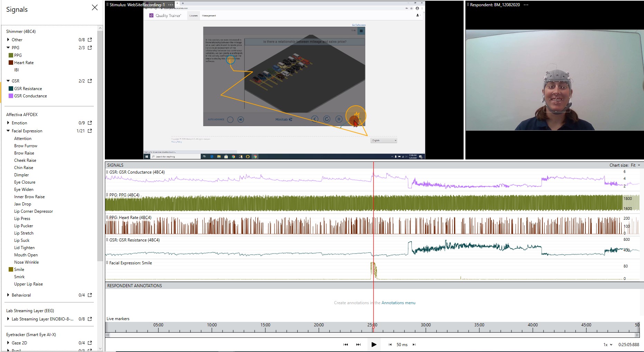Click the Signals panel vertical scrollbar

point(100,146)
